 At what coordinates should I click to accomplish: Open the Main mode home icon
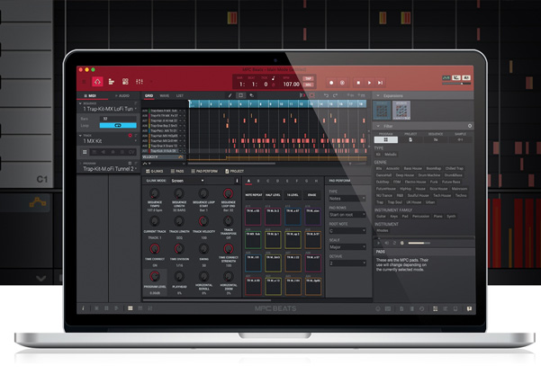pyautogui.click(x=97, y=82)
